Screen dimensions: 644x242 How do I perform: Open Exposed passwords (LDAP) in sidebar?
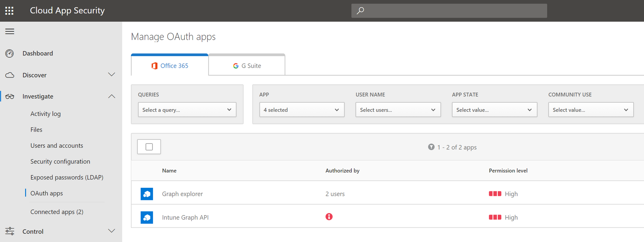67,177
